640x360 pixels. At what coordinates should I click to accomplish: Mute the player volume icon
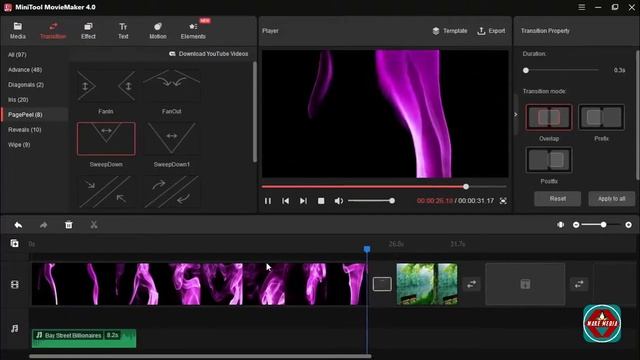(338, 201)
